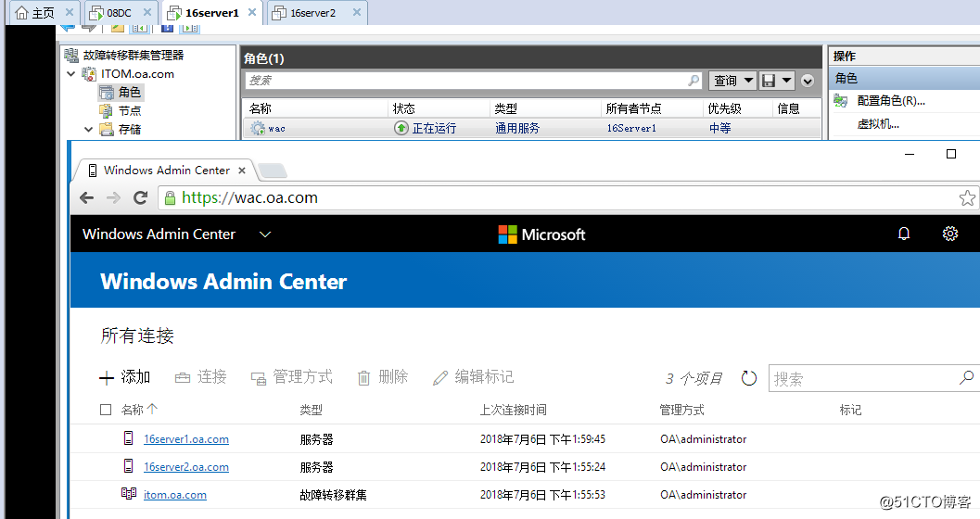The height and width of the screenshot is (519, 980).
Task: Collapse the 存储 tree node
Action: click(89, 129)
